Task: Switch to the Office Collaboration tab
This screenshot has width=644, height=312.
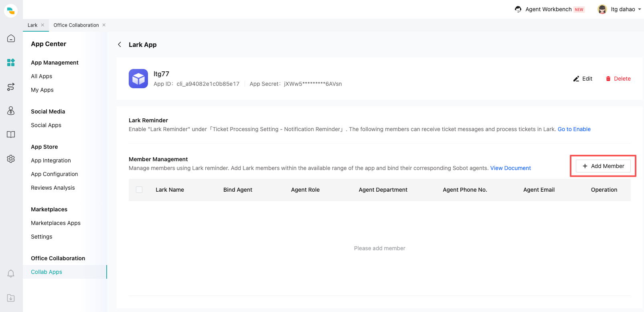Action: tap(76, 25)
